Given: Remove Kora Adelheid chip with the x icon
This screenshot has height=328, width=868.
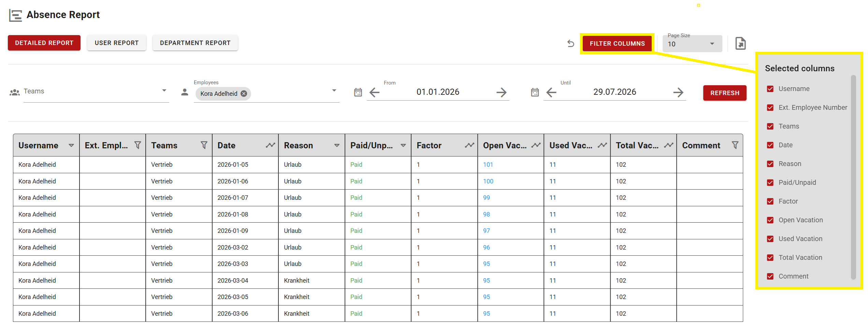Looking at the screenshot, I should (x=244, y=94).
